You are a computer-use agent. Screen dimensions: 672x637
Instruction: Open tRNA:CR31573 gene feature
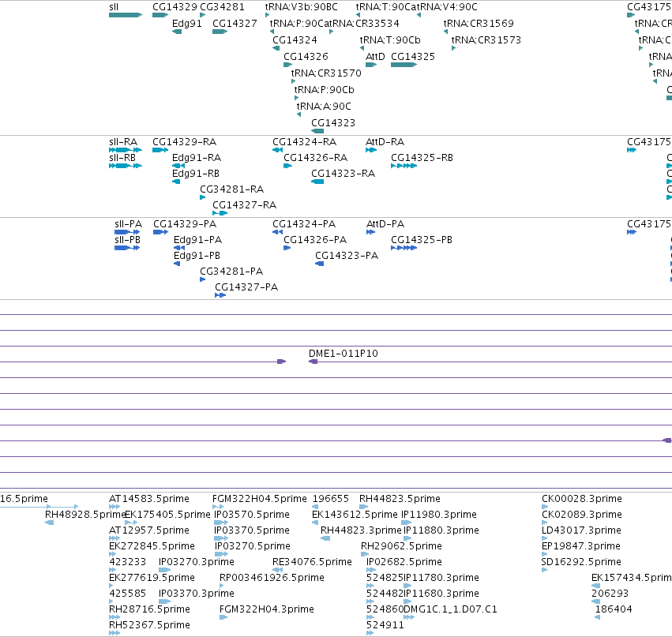tap(453, 48)
